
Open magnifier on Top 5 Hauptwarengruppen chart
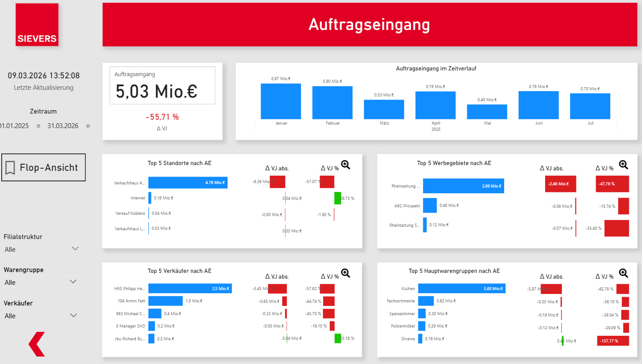624,273
